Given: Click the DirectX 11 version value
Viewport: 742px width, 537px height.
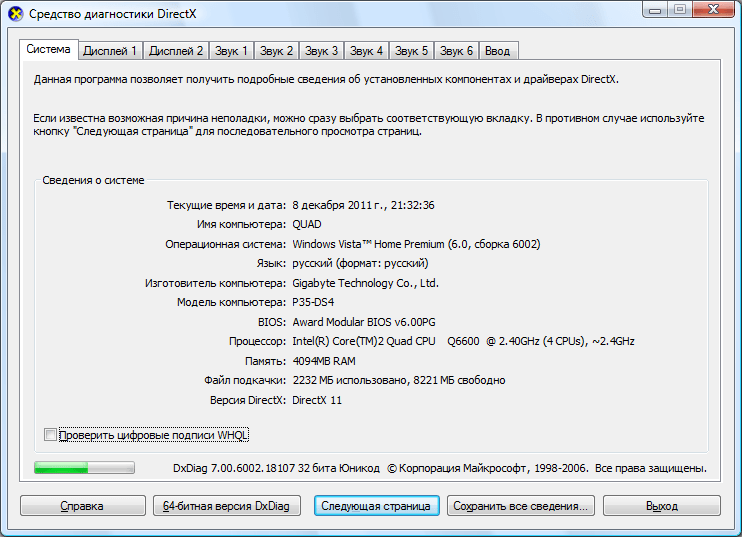Looking at the screenshot, I should point(317,400).
